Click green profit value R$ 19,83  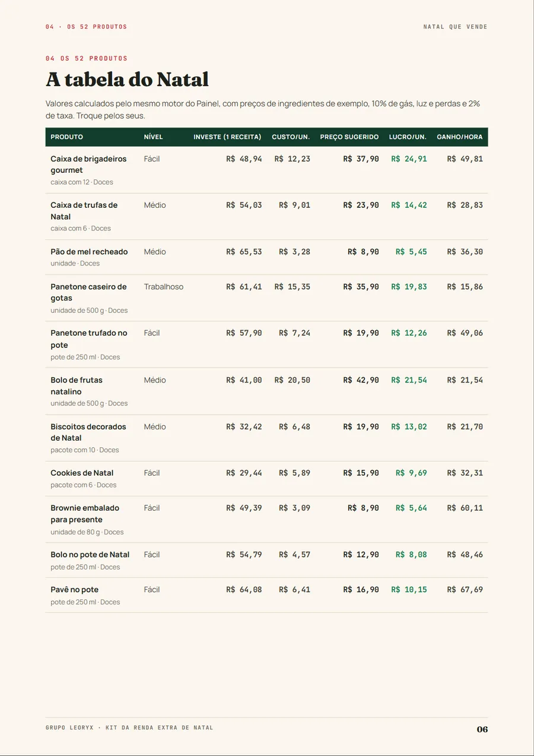[409, 287]
